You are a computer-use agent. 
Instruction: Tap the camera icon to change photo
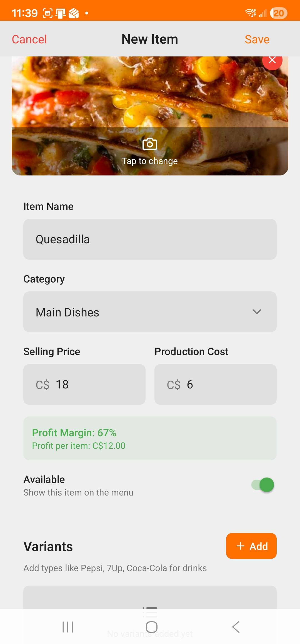(x=150, y=144)
